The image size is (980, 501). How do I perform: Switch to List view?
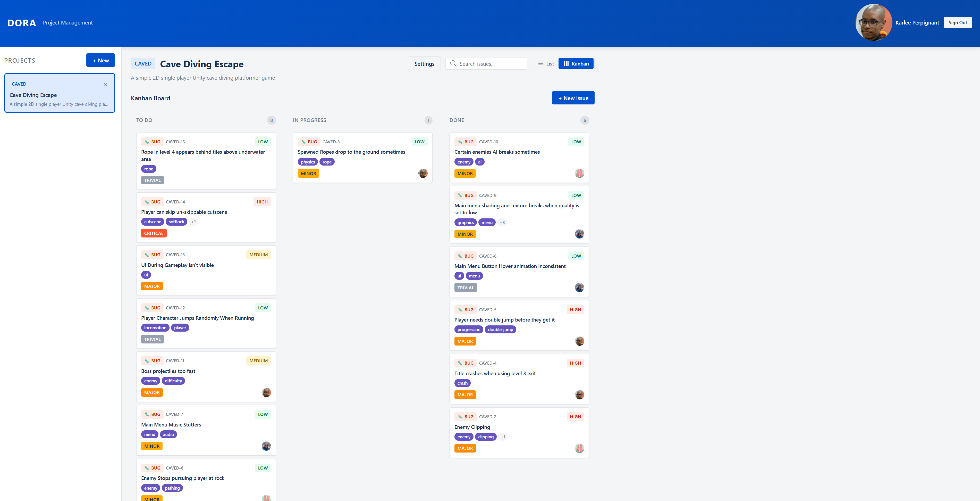coord(546,64)
